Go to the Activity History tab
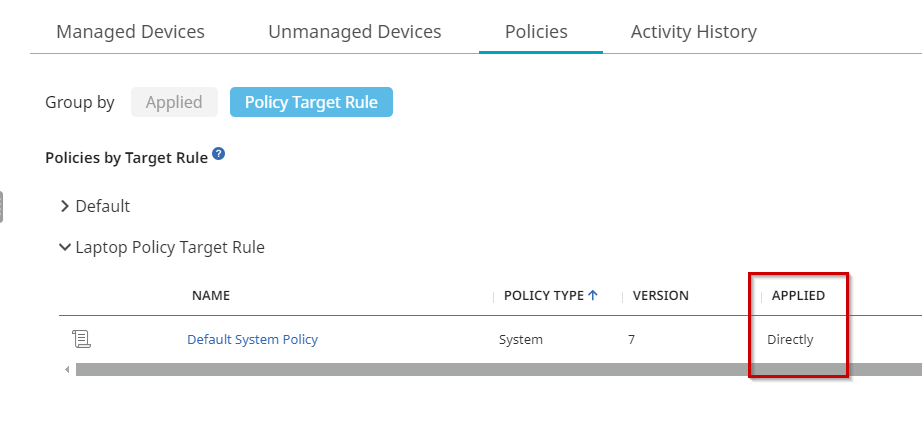The height and width of the screenshot is (437, 922). [x=693, y=32]
